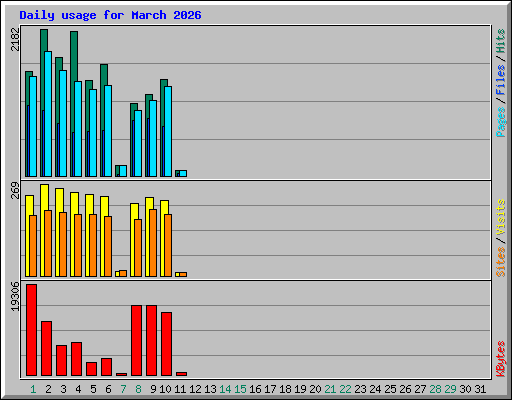Click day 31 on the x-axis

[x=480, y=389]
